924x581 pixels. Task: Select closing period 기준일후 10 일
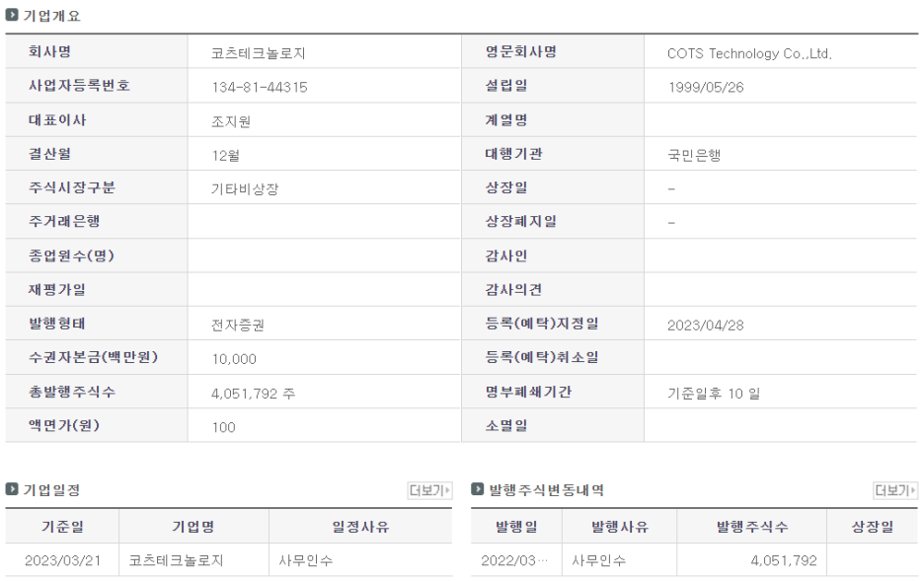coord(714,394)
